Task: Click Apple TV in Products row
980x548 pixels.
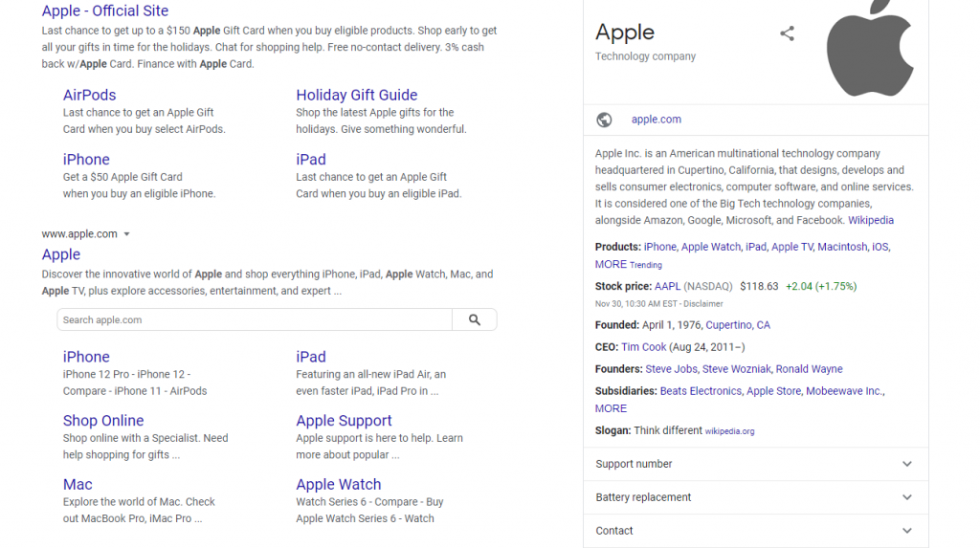Action: [791, 247]
